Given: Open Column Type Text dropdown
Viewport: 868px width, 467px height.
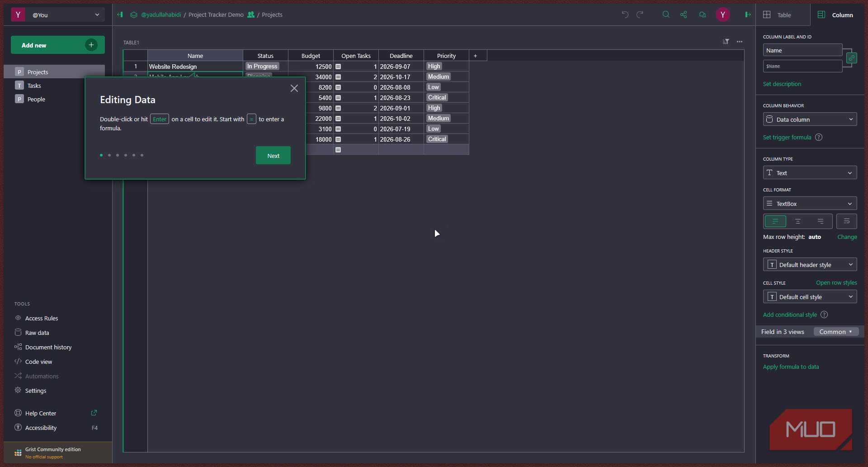Looking at the screenshot, I should (x=810, y=173).
